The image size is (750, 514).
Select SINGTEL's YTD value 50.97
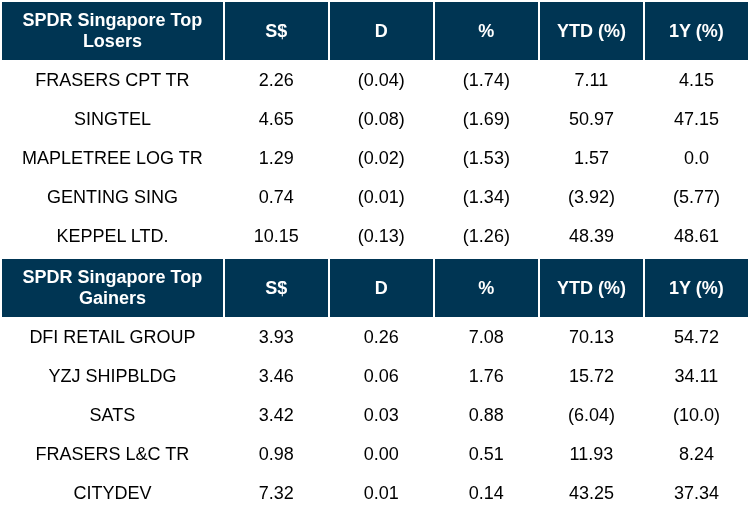[x=591, y=119]
